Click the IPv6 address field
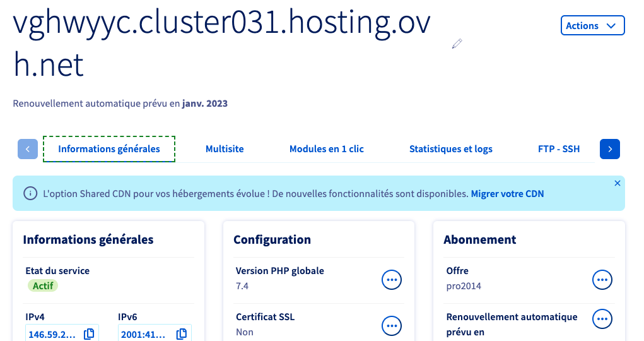Viewport: 644px width, 341px height. tap(155, 333)
